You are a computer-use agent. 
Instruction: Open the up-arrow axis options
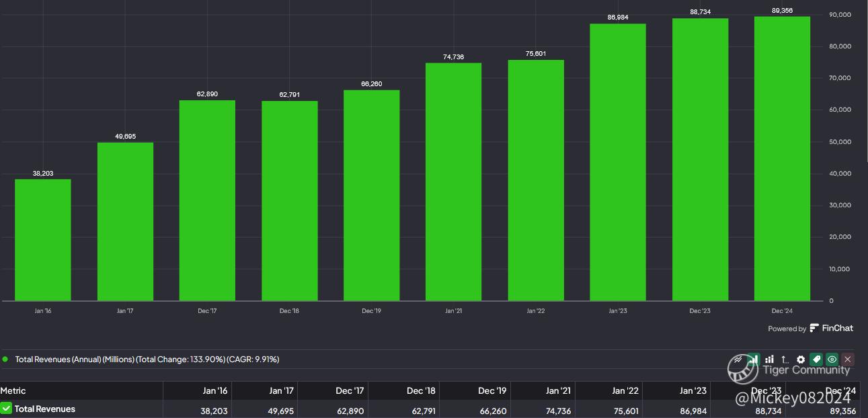pyautogui.click(x=785, y=359)
